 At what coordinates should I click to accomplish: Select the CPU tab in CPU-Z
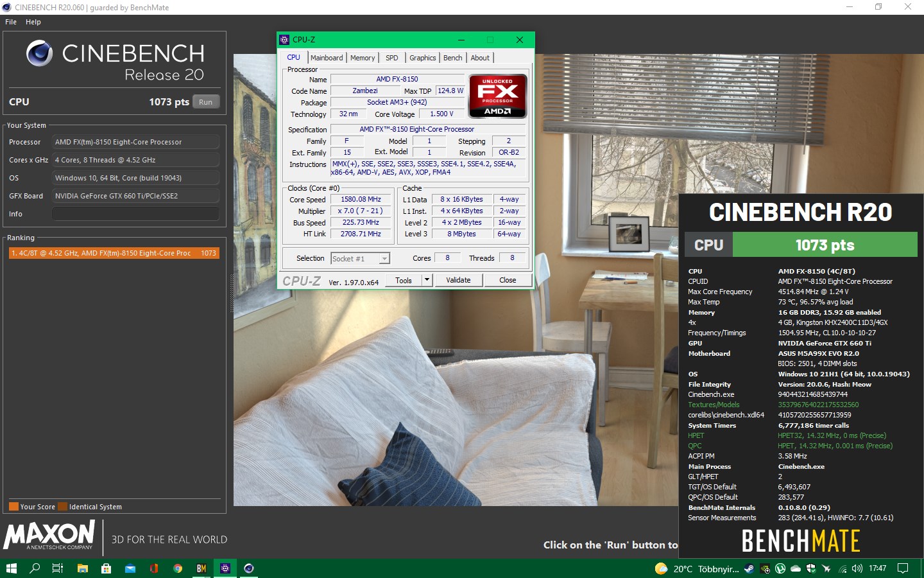click(x=294, y=57)
